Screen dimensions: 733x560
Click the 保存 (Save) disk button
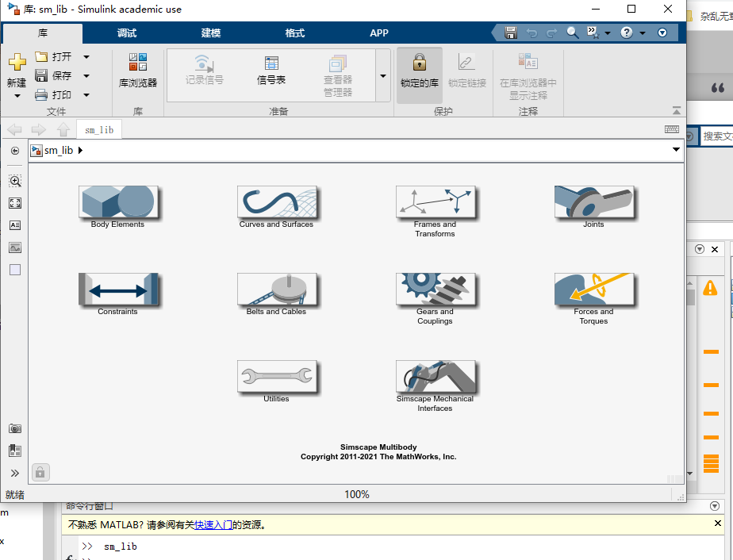[53, 75]
